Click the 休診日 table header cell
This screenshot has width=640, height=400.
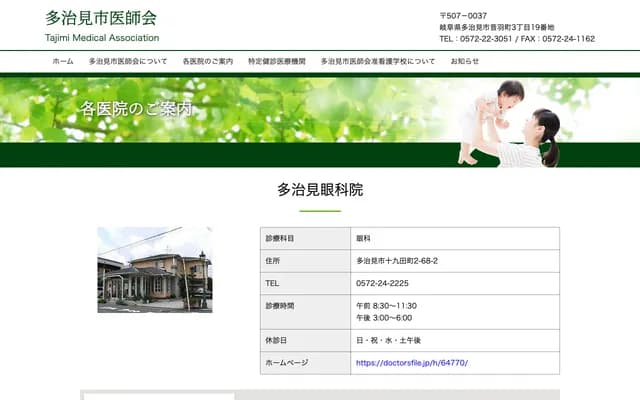click(x=305, y=340)
